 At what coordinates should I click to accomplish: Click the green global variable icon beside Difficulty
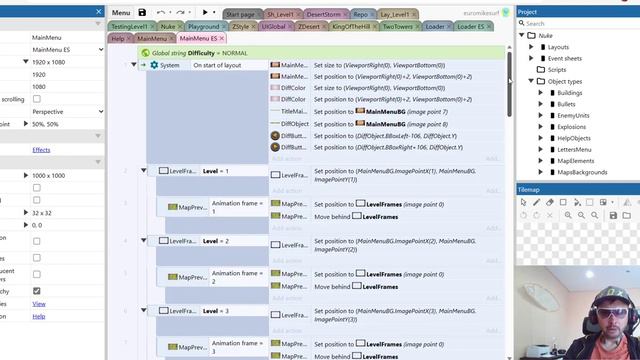pos(145,53)
